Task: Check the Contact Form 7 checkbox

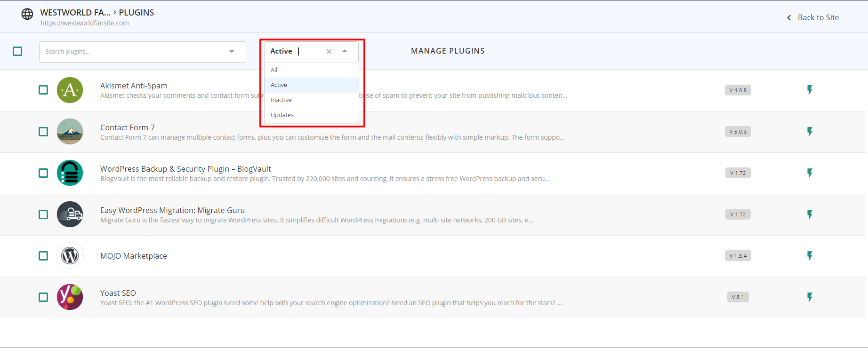Action: [43, 132]
